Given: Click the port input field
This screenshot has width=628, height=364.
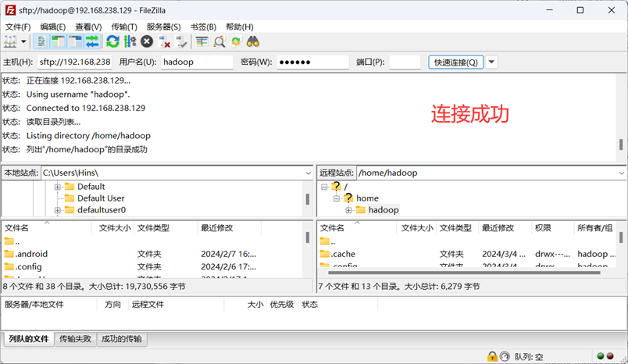Looking at the screenshot, I should click(x=405, y=62).
